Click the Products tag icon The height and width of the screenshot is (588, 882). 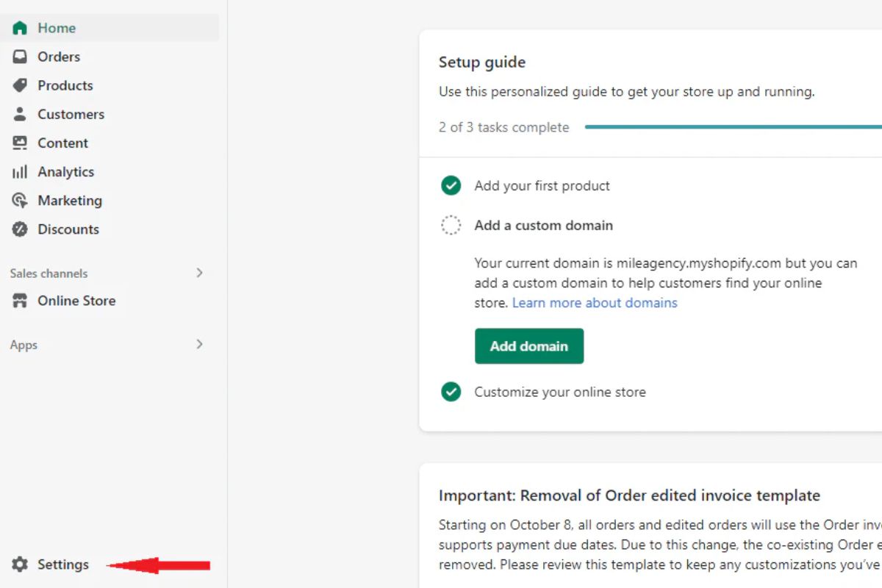click(x=20, y=85)
